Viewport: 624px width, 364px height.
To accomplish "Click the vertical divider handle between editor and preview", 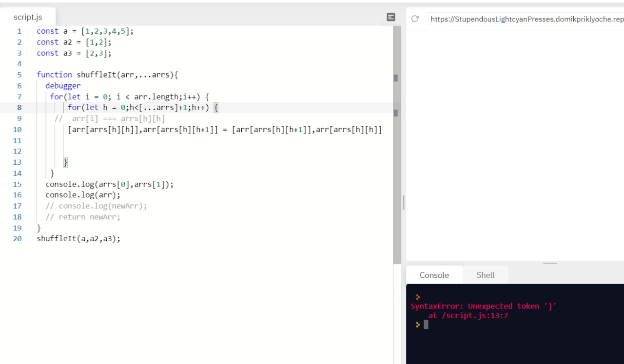I will 404,202.
